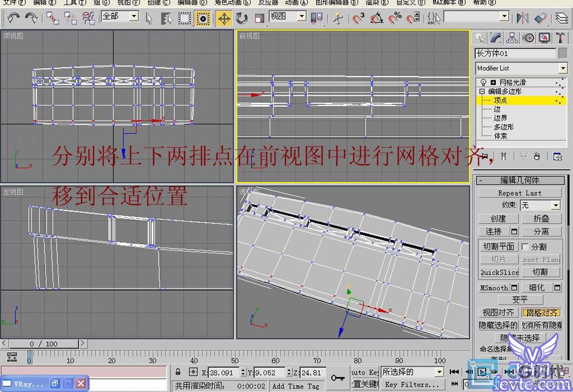Image resolution: width=573 pixels, height=392 pixels.
Task: Click the Use Pivot Point Center icon
Action: [317, 18]
